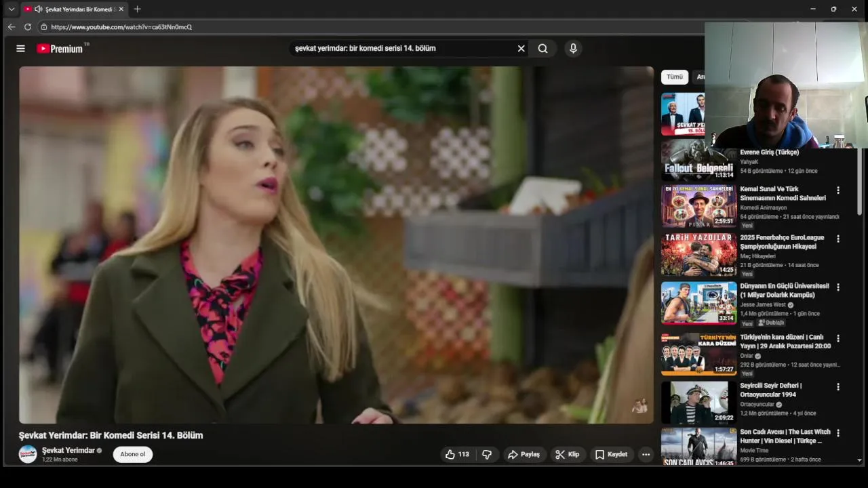Open the tab search dropdown arrow
The height and width of the screenshot is (488, 868).
coord(11,9)
